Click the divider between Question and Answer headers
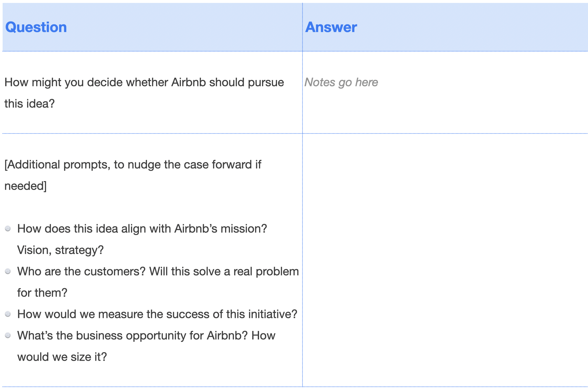Viewport: 588px width, 391px height. coord(302,27)
